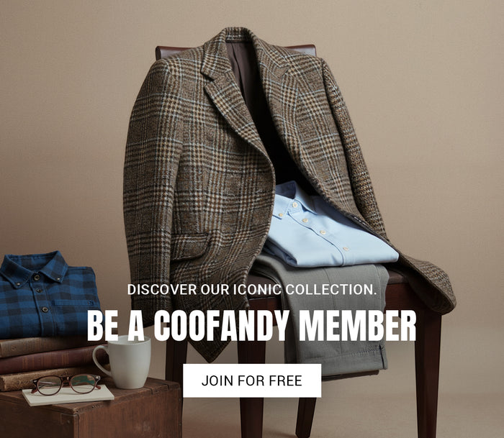Click the JOIN FOR FREE button

(x=252, y=380)
